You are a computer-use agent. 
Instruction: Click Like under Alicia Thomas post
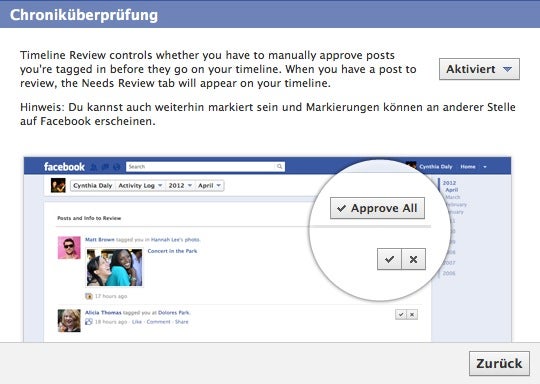point(137,322)
